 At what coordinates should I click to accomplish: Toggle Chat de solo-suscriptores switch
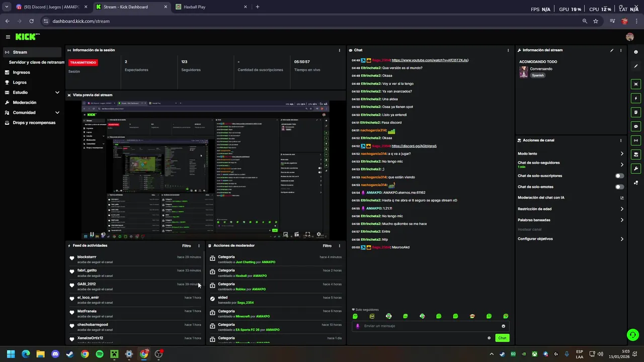pyautogui.click(x=619, y=176)
